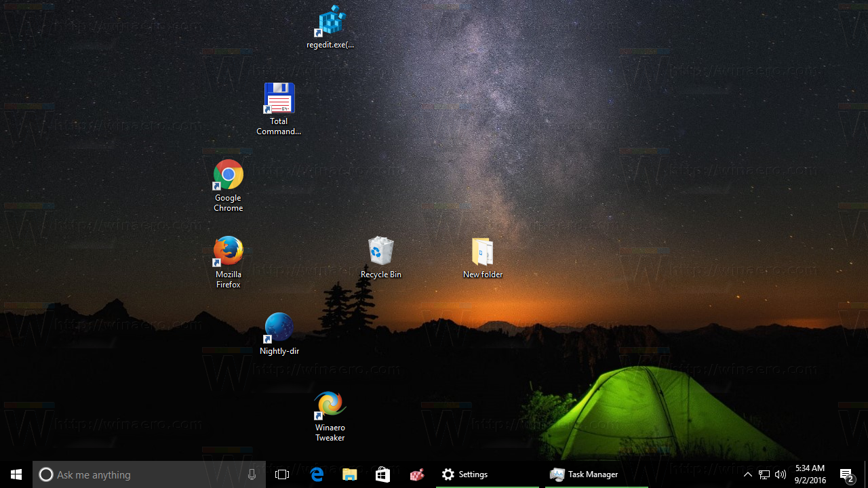The image size is (868, 488).
Task: Open the Winaero Tweaker shortcut
Action: (x=330, y=413)
